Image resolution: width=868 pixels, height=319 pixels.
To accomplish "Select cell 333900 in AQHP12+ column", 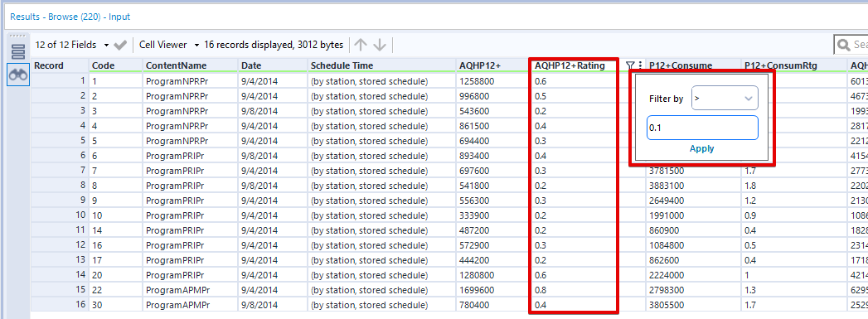I will (x=492, y=215).
